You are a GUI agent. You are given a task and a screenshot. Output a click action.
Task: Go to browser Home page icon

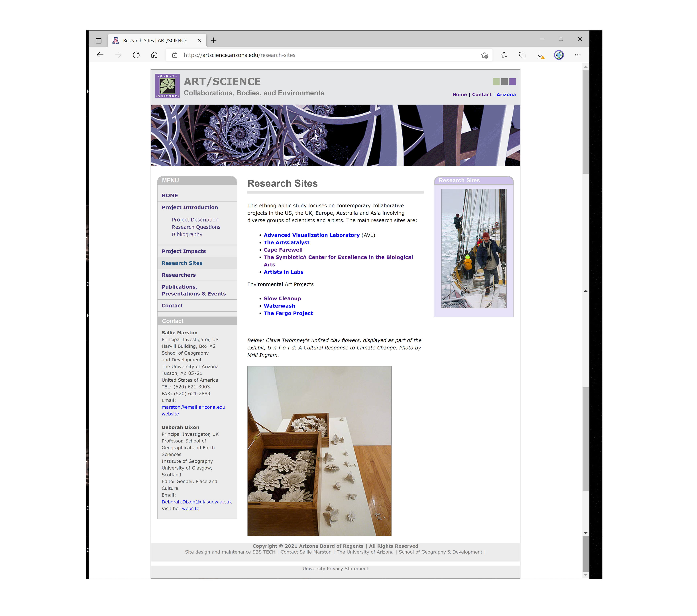(154, 55)
